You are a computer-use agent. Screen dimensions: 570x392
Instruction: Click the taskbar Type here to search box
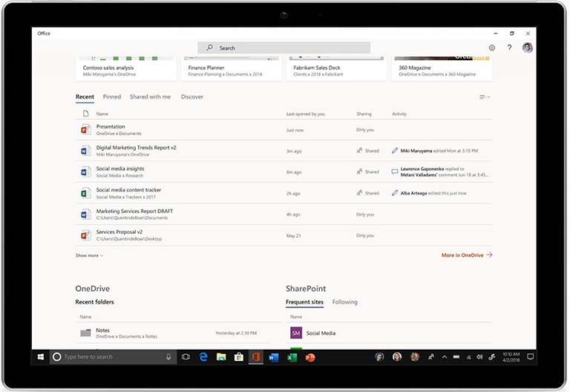click(x=113, y=357)
